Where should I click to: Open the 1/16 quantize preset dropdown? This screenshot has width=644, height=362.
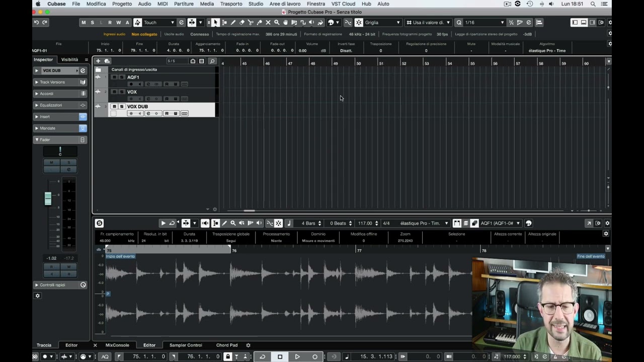(484, 22)
